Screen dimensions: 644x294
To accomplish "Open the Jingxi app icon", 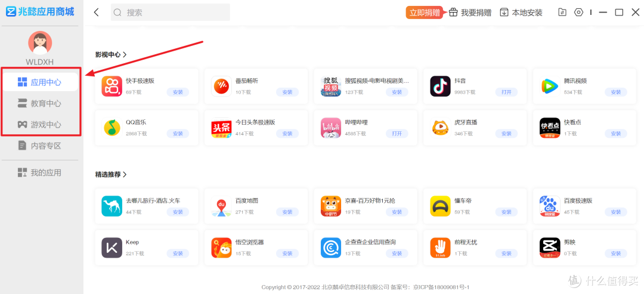I will pos(331,206).
